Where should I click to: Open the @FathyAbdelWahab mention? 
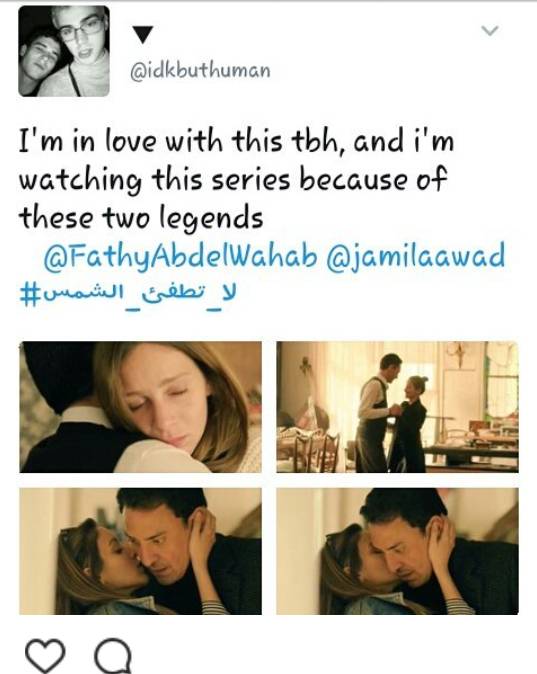click(180, 256)
